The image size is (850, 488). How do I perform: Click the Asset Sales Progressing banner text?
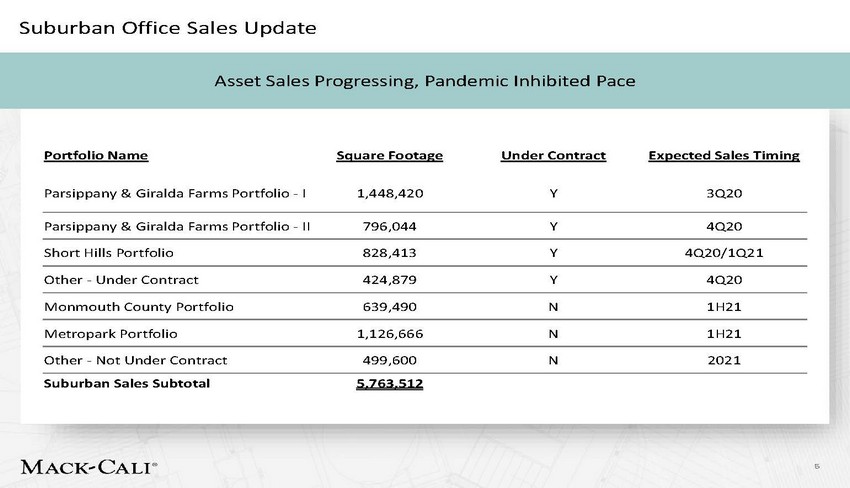425,80
